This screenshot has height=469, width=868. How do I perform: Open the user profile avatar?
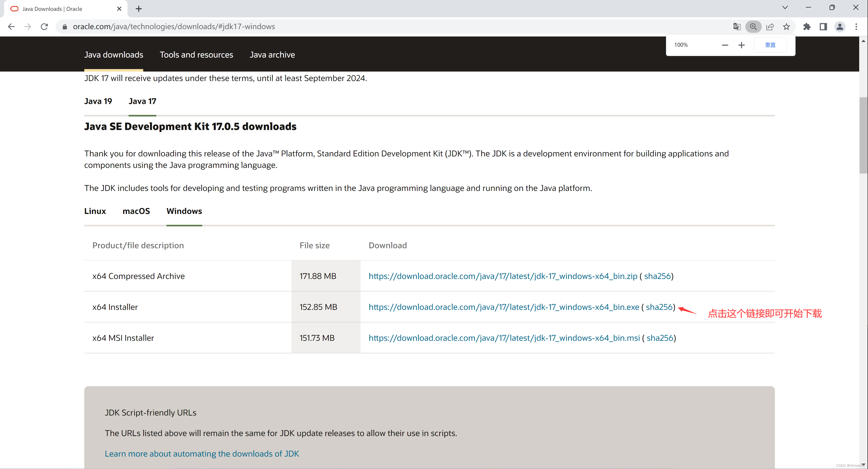(840, 27)
